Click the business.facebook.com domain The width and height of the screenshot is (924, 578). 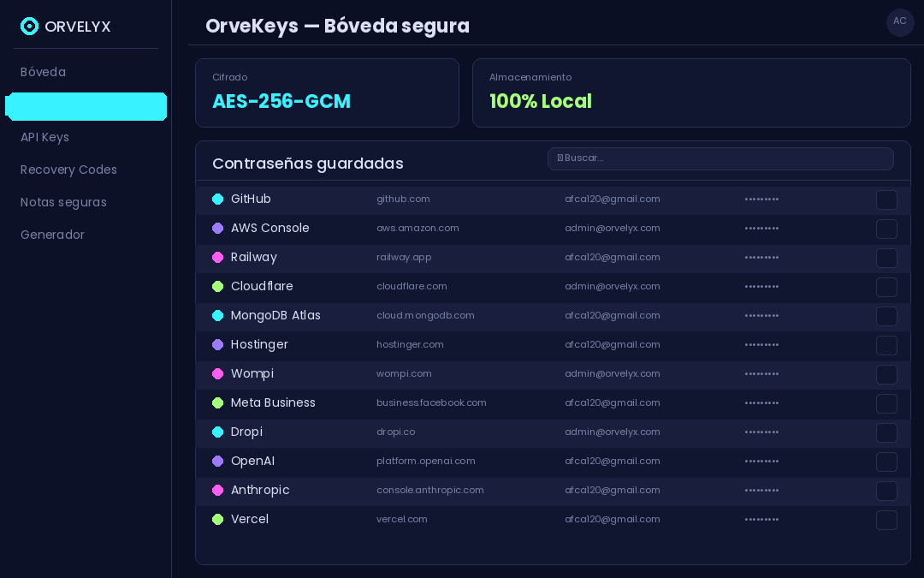tap(431, 402)
